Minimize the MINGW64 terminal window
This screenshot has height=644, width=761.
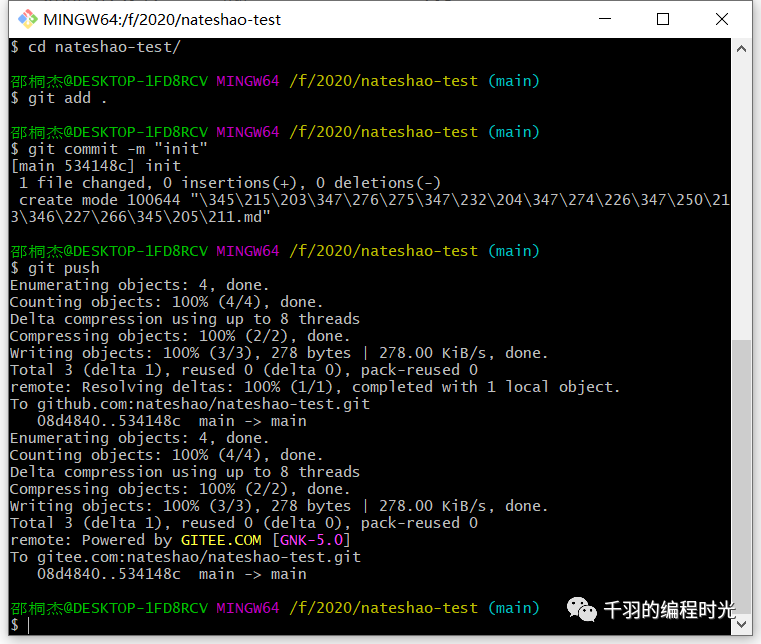[x=605, y=19]
